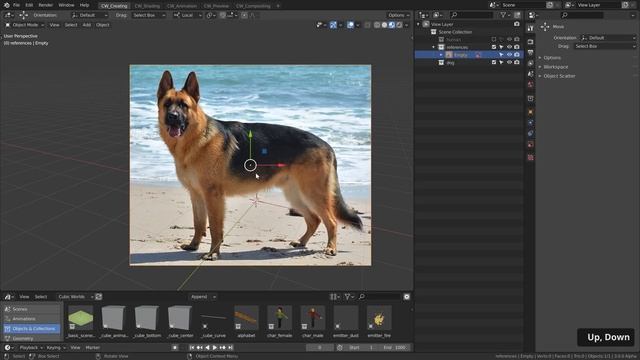Open the Playback menu in timeline

[x=31, y=347]
